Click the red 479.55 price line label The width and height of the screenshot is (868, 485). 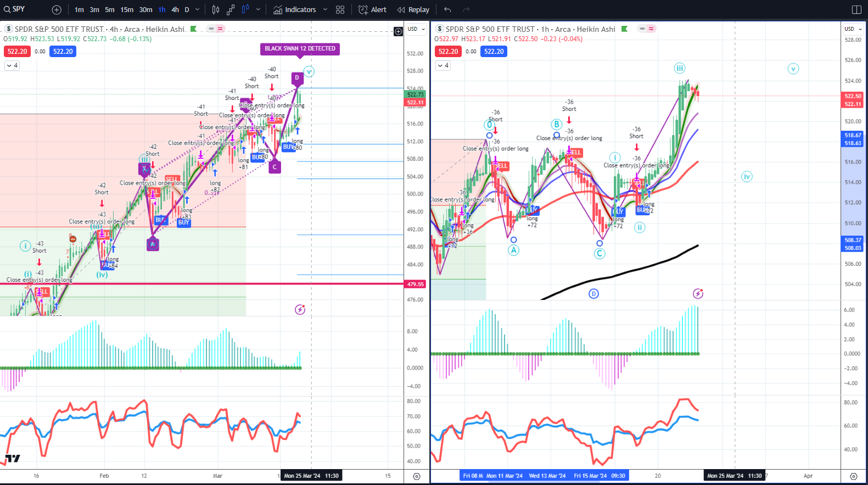(x=416, y=285)
